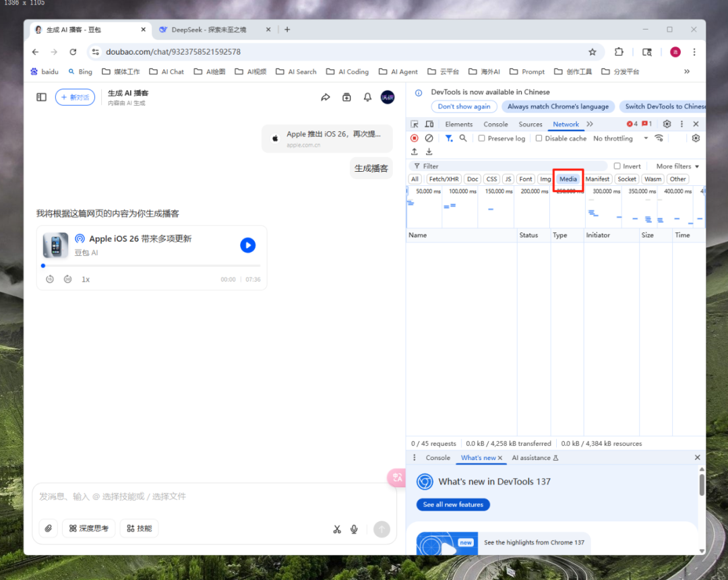Screen dimensions: 728x580
Task: Check the Invert filter checkbox
Action: click(617, 166)
